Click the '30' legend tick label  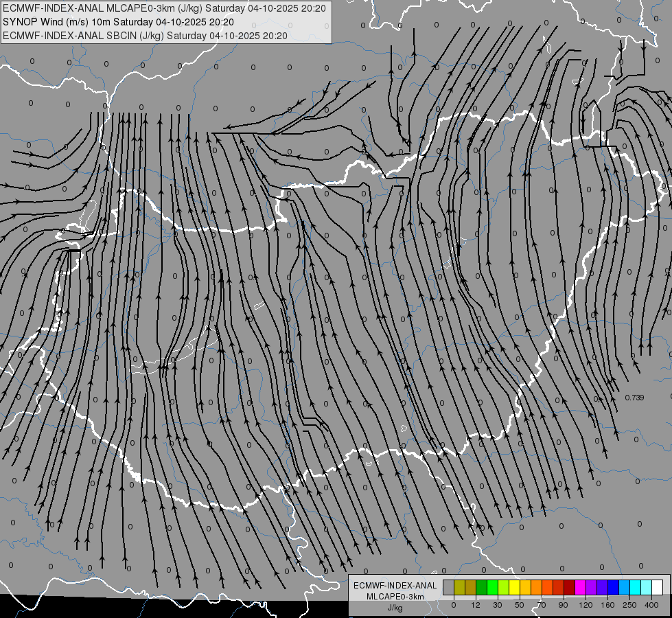click(497, 605)
